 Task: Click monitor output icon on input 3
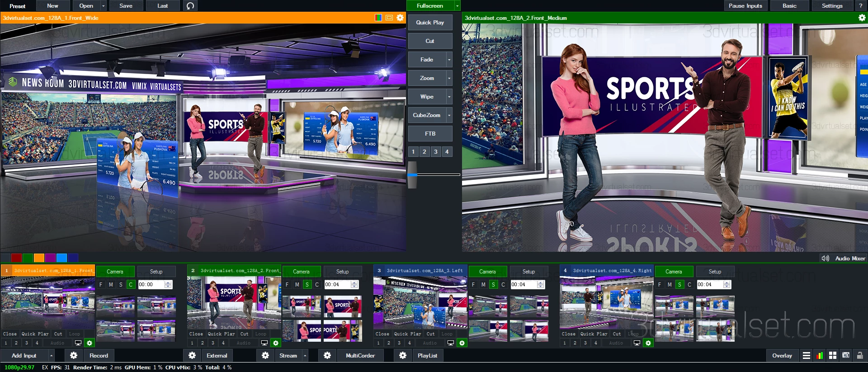(451, 343)
